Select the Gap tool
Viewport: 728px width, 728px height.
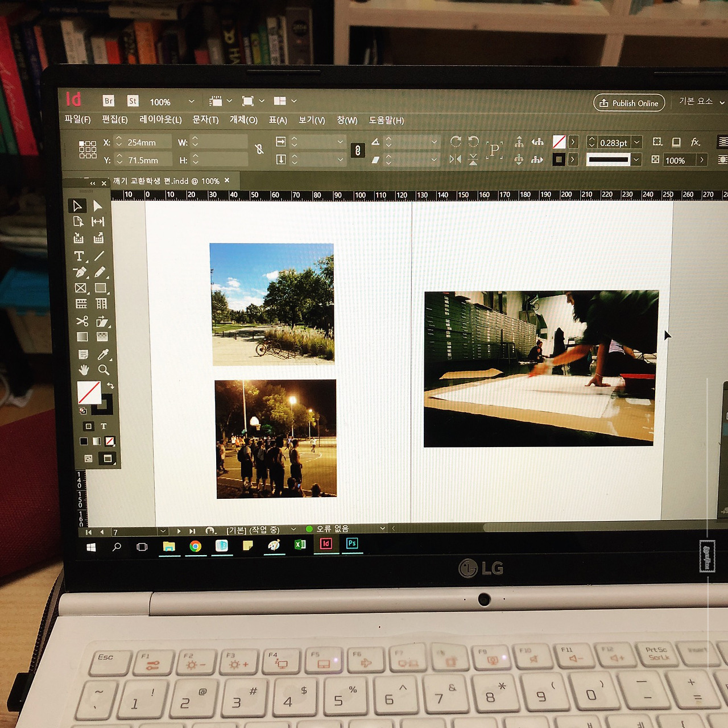click(x=98, y=222)
